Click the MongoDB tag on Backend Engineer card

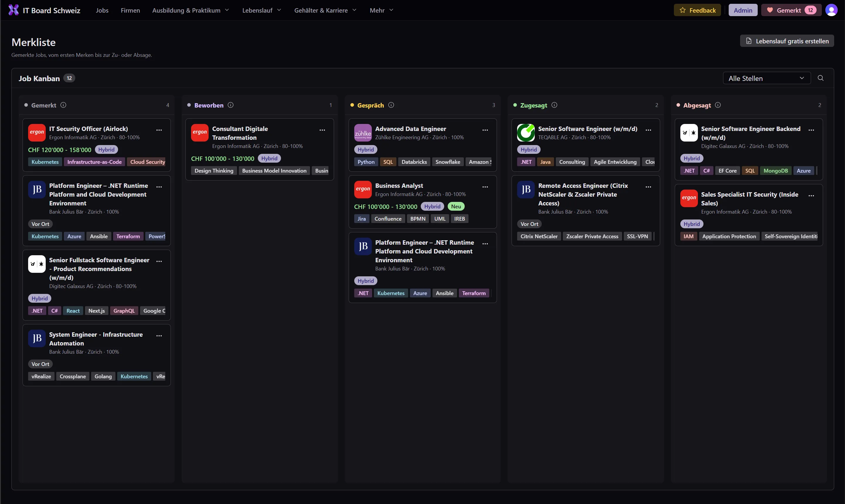[x=775, y=171]
